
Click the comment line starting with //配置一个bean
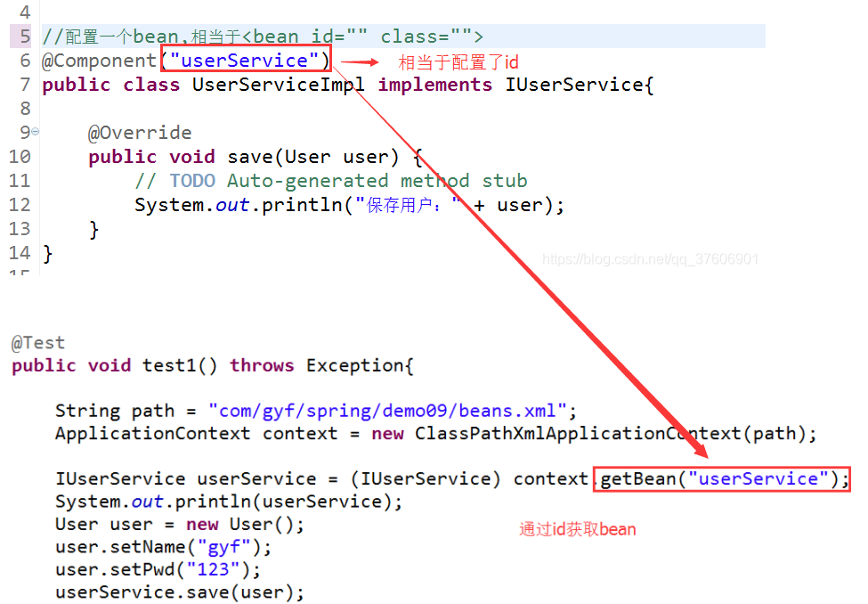[263, 37]
